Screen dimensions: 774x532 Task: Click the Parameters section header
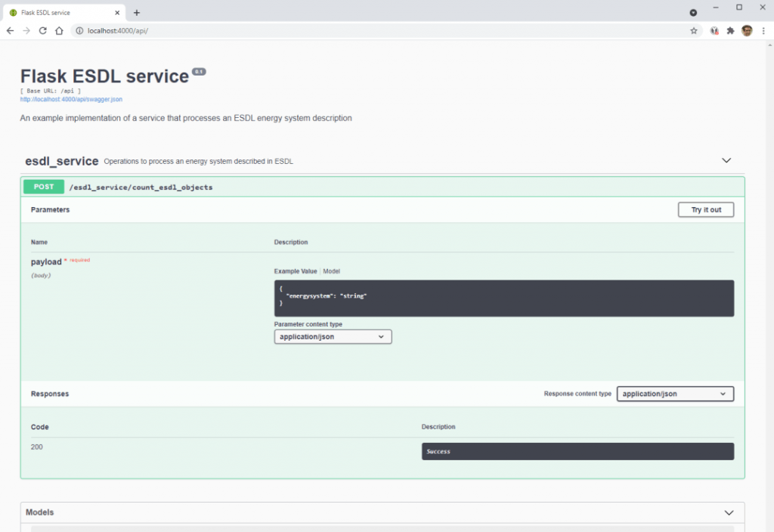pyautogui.click(x=50, y=210)
